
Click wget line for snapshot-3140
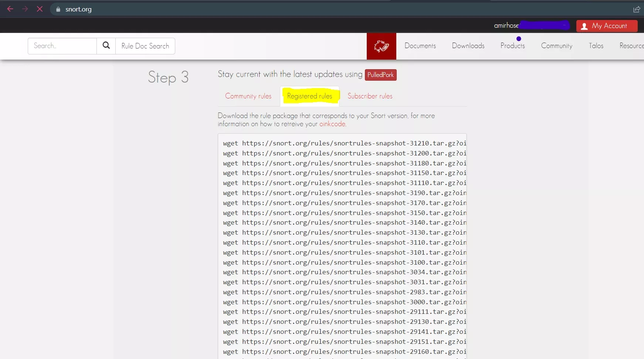coord(345,222)
